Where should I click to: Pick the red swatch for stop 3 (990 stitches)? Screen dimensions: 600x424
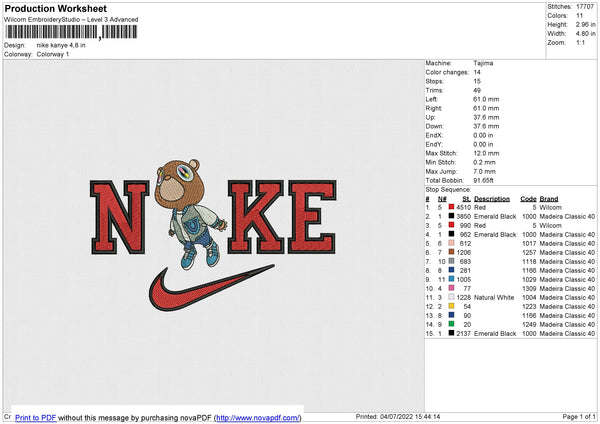[x=451, y=225]
